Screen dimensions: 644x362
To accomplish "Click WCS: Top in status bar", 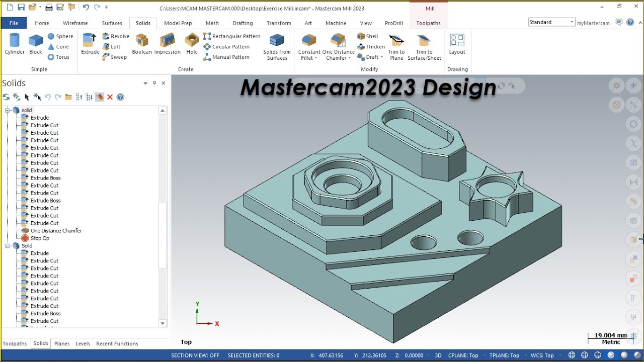I will click(542, 355).
